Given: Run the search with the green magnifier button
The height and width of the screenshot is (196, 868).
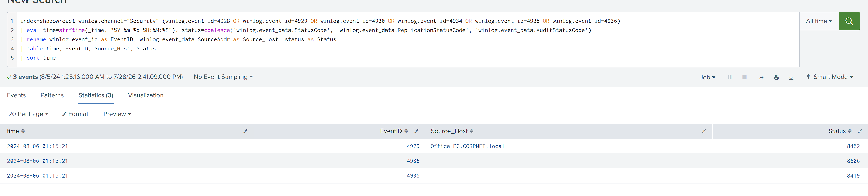Looking at the screenshot, I should [x=849, y=21].
